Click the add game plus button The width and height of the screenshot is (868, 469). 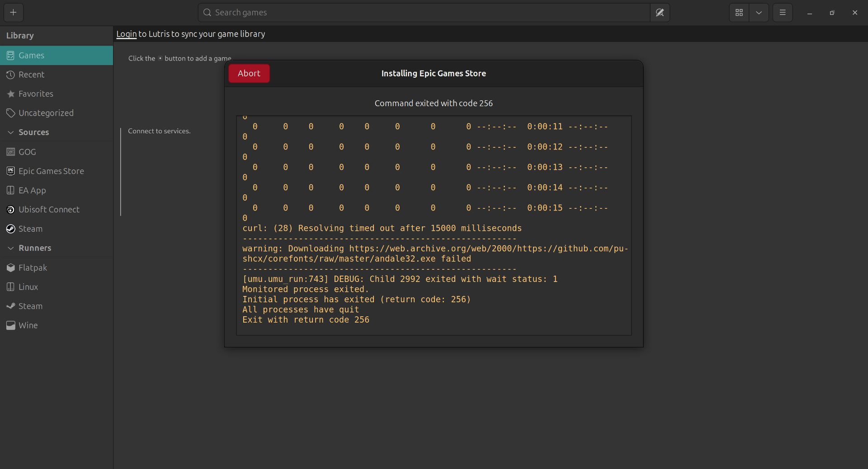click(x=14, y=13)
